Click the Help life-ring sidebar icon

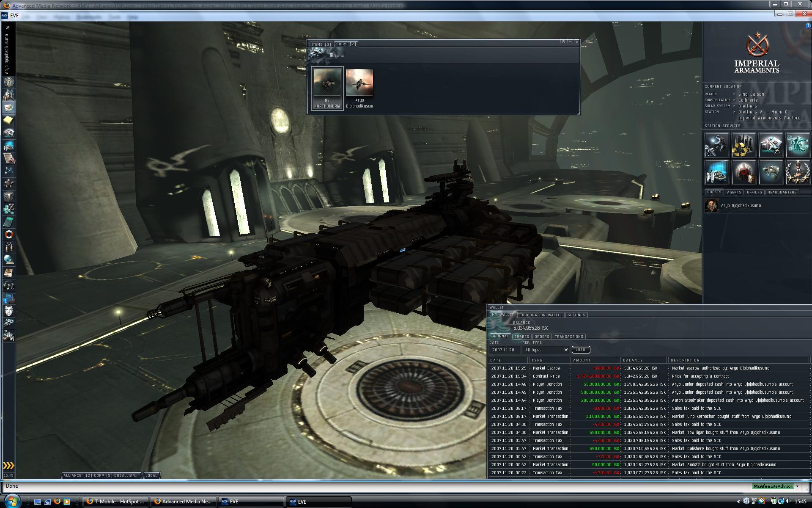click(x=9, y=235)
